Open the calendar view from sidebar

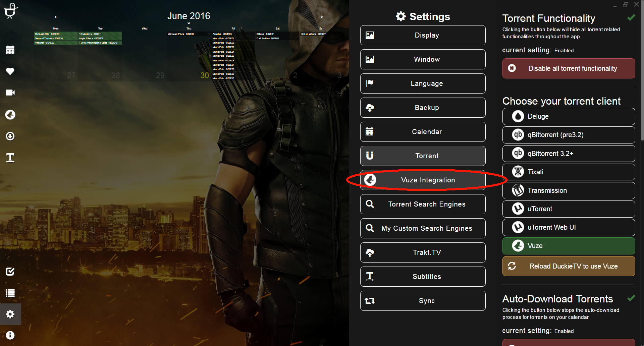[10, 50]
